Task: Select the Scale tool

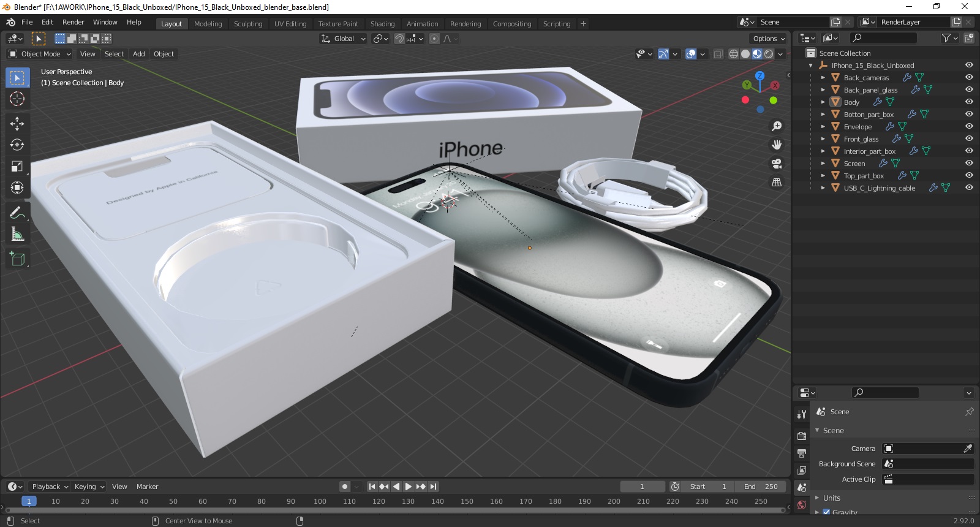Action: click(17, 167)
